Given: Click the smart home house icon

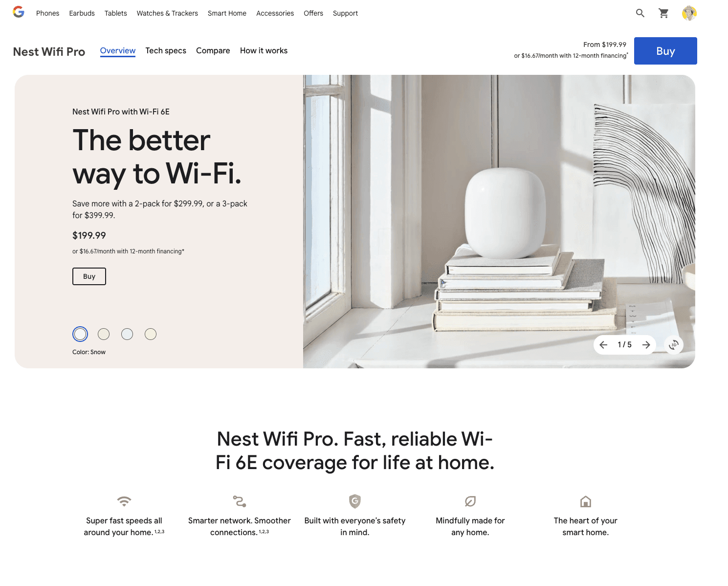Looking at the screenshot, I should (x=586, y=501).
